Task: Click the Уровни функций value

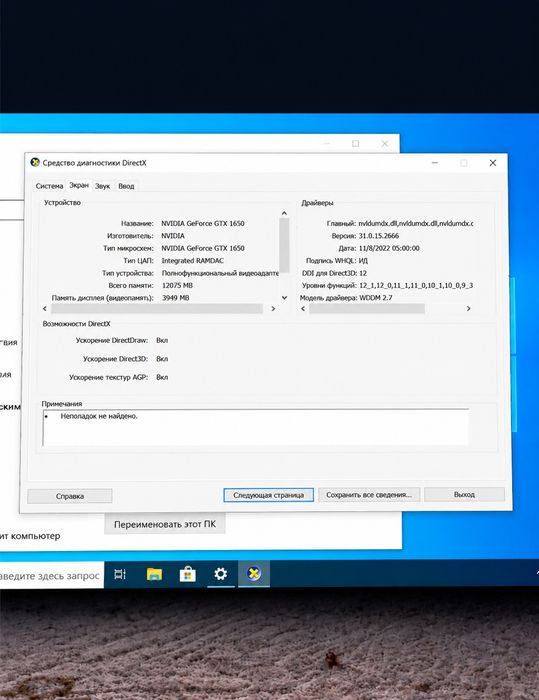Action: [x=416, y=285]
